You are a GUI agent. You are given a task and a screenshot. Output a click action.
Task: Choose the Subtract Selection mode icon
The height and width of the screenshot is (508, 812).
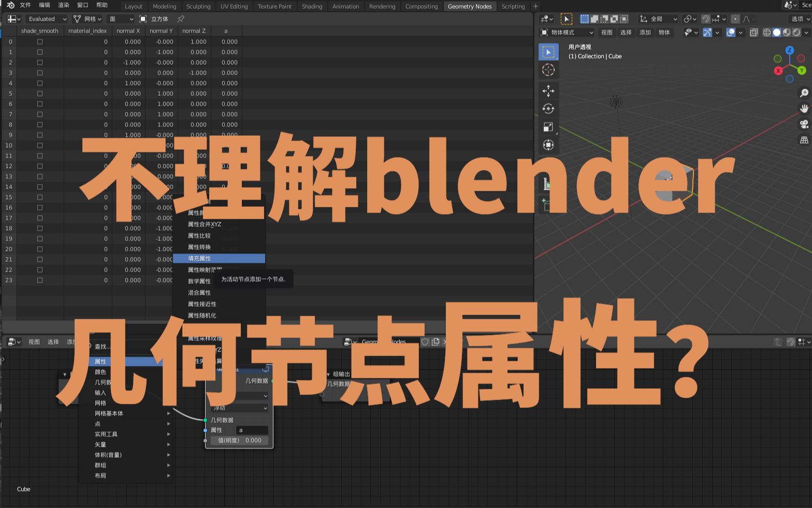tap(604, 19)
